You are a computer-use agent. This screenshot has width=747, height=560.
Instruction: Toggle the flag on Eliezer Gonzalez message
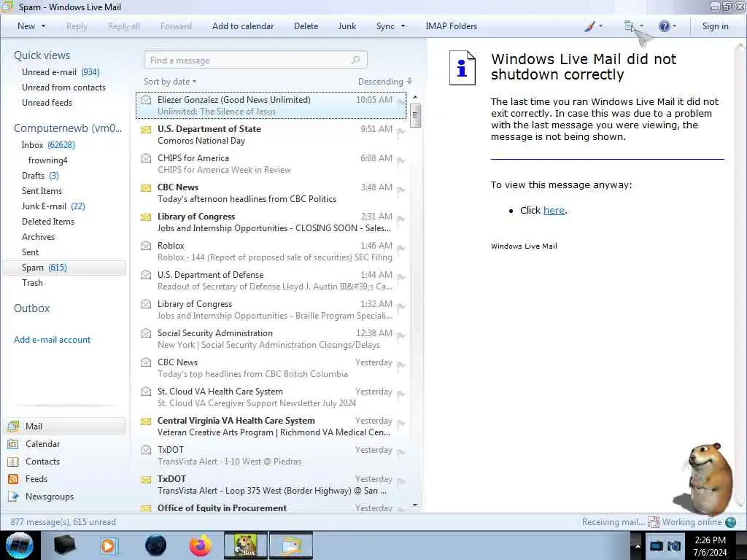[x=400, y=104]
